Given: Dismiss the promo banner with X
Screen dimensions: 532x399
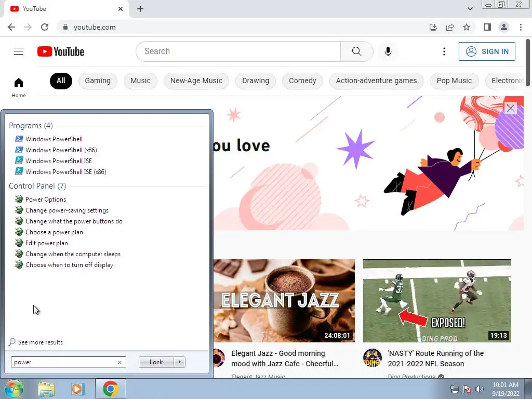Looking at the screenshot, I should 510,108.
